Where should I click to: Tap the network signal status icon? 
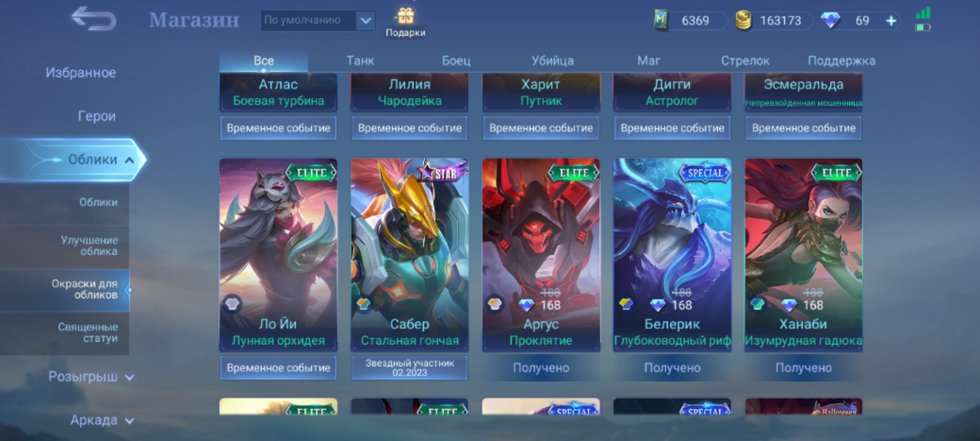[x=923, y=13]
